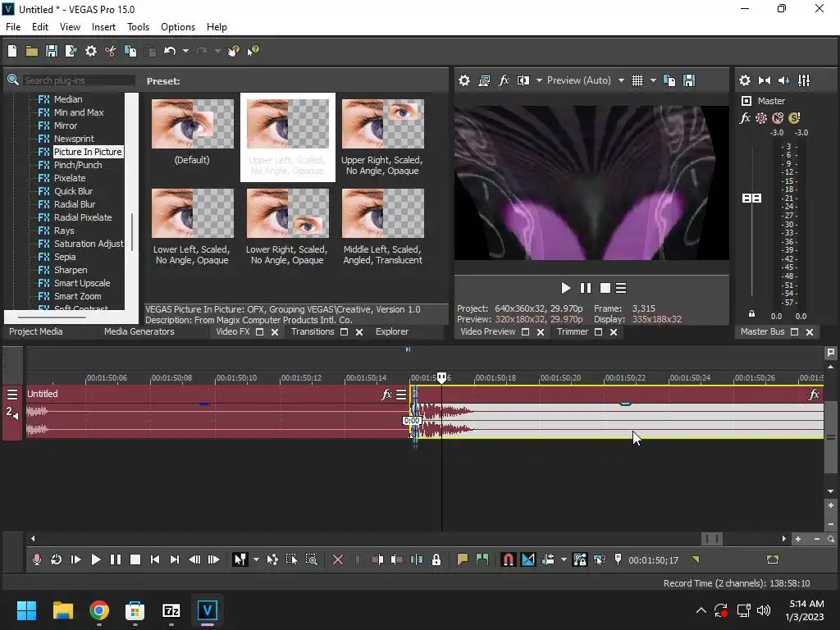Toggle Downmix Output in Master Bus

(x=765, y=80)
